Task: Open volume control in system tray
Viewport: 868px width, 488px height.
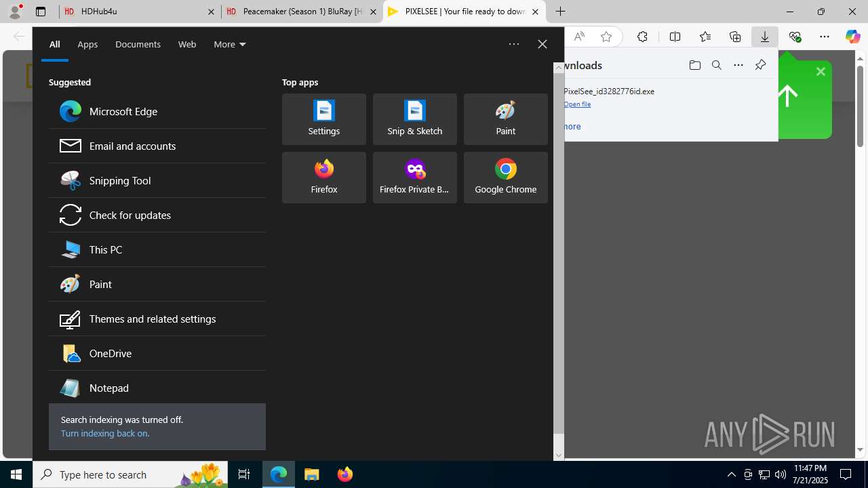Action: [x=781, y=474]
